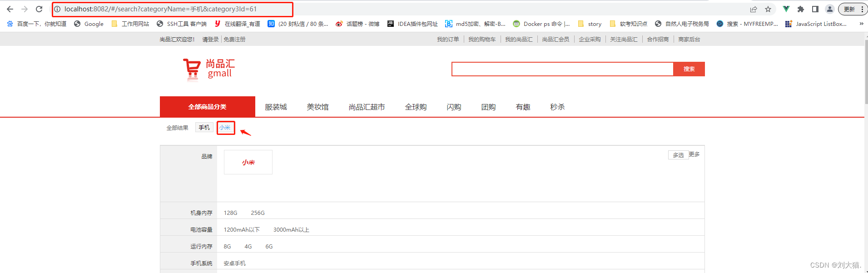Open 关注尚品汇 link
The width and height of the screenshot is (868, 273).
[x=624, y=40]
